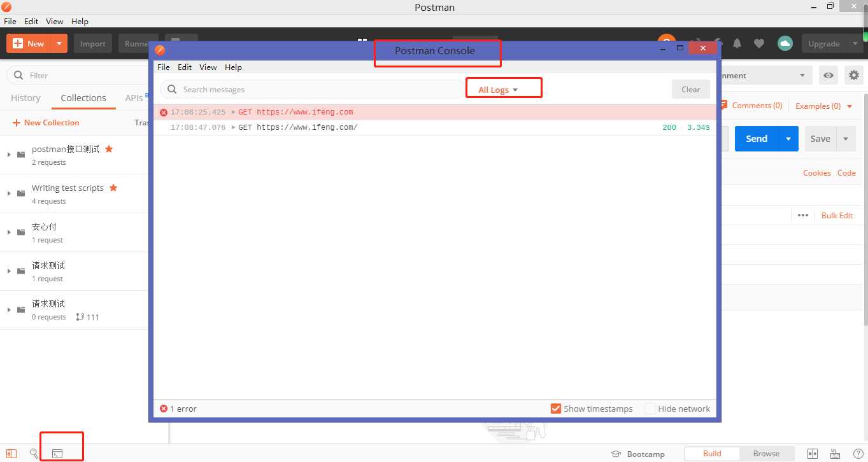Open the help question mark icon

(858, 454)
